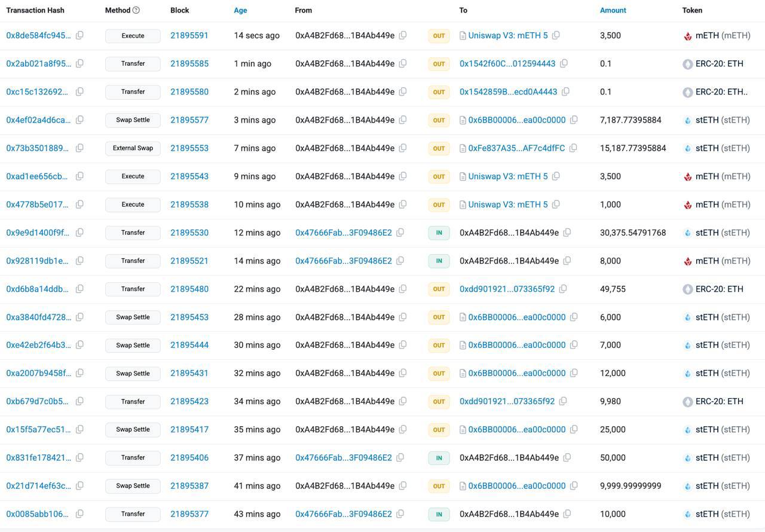This screenshot has width=765, height=532.
Task: Copy recipient address 0xFe837A35...AF7c4dfFC
Action: pos(573,148)
